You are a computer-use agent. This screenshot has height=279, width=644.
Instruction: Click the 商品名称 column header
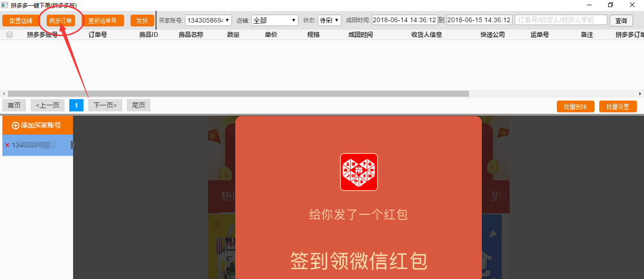(x=191, y=34)
